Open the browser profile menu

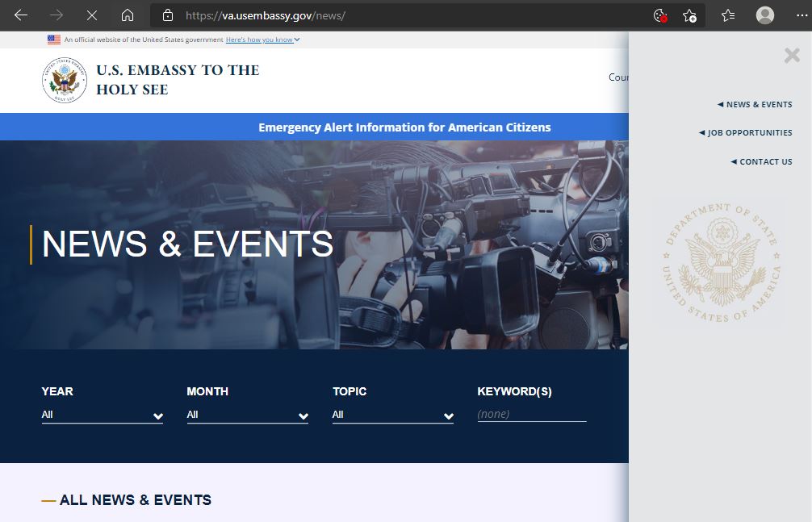pos(765,15)
